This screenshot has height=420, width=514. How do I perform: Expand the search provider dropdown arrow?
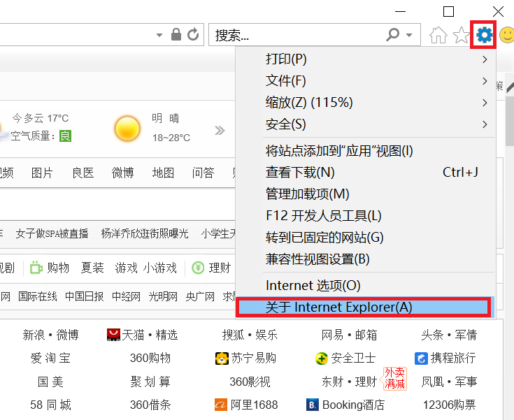(408, 34)
